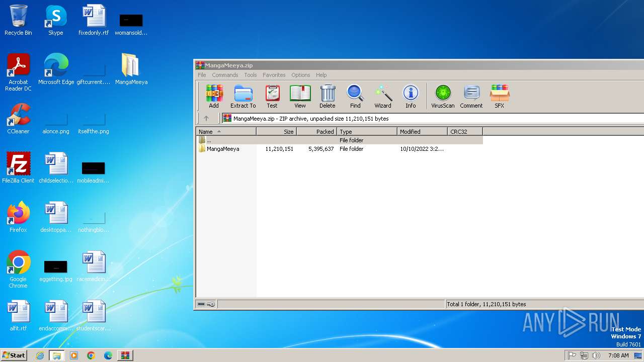Click the taskbar clock showing 7:08 AM
The image size is (644, 362).
[618, 355]
